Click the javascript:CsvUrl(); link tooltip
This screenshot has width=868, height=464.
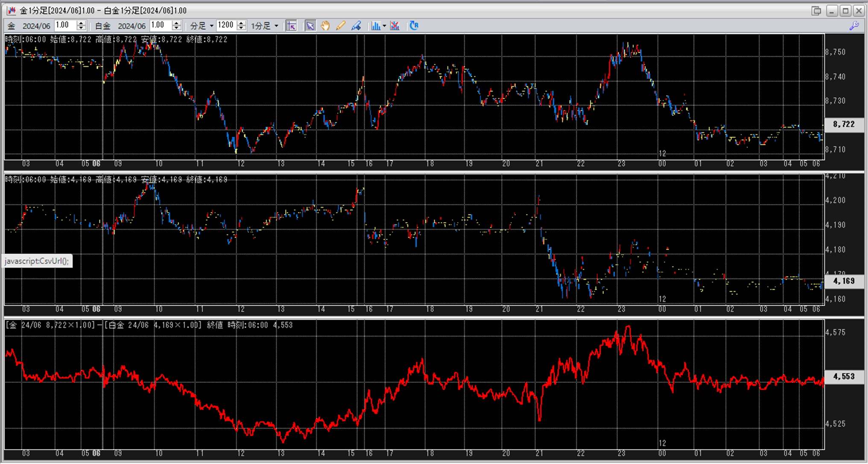click(x=37, y=261)
